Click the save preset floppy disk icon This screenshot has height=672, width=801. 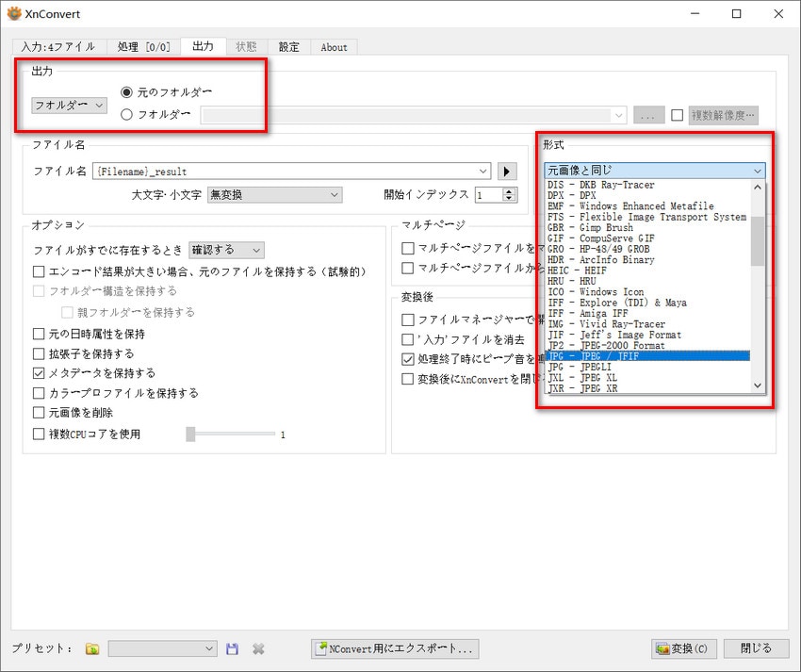pyautogui.click(x=232, y=648)
